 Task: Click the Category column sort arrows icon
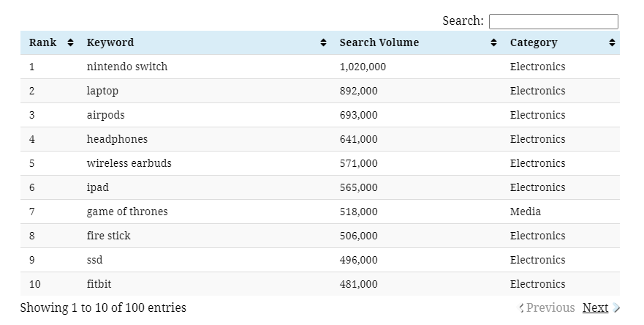[x=612, y=43]
